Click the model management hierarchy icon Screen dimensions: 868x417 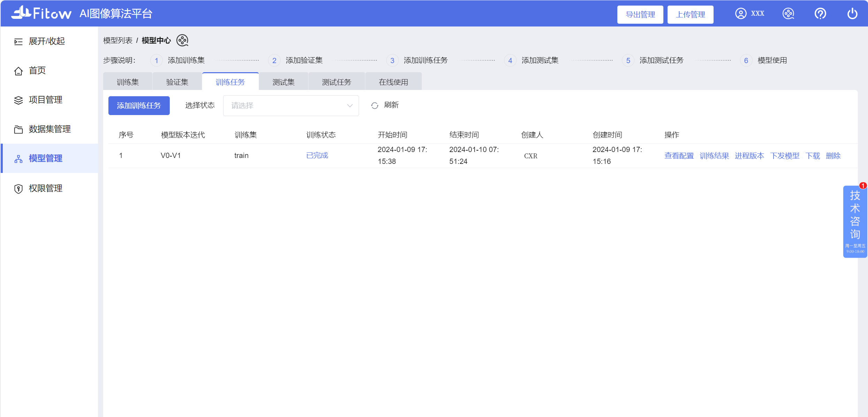[x=18, y=159]
